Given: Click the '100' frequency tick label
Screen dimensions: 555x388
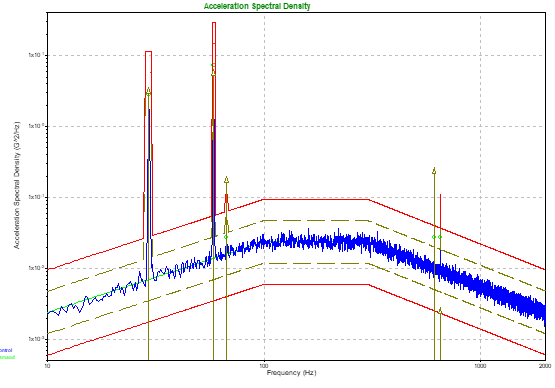Looking at the screenshot, I should pos(264,366).
